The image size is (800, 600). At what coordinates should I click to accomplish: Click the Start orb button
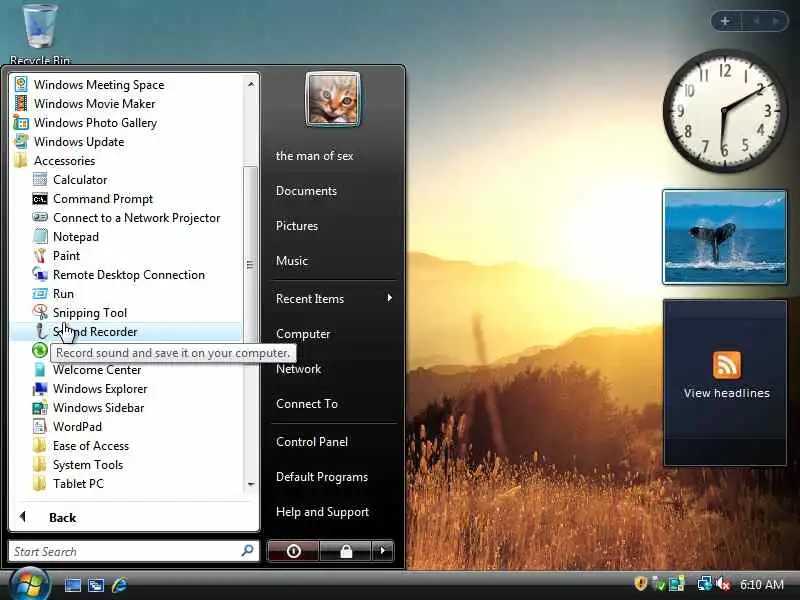(29, 585)
